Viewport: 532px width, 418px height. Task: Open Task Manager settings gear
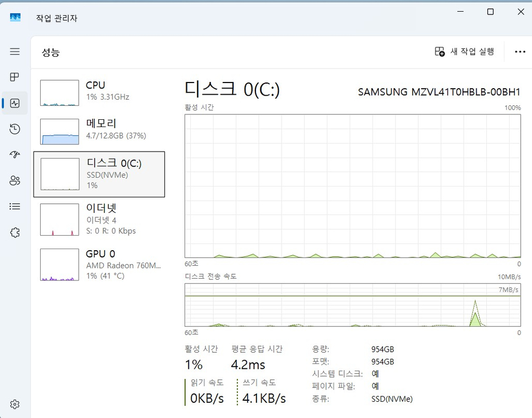tap(15, 404)
